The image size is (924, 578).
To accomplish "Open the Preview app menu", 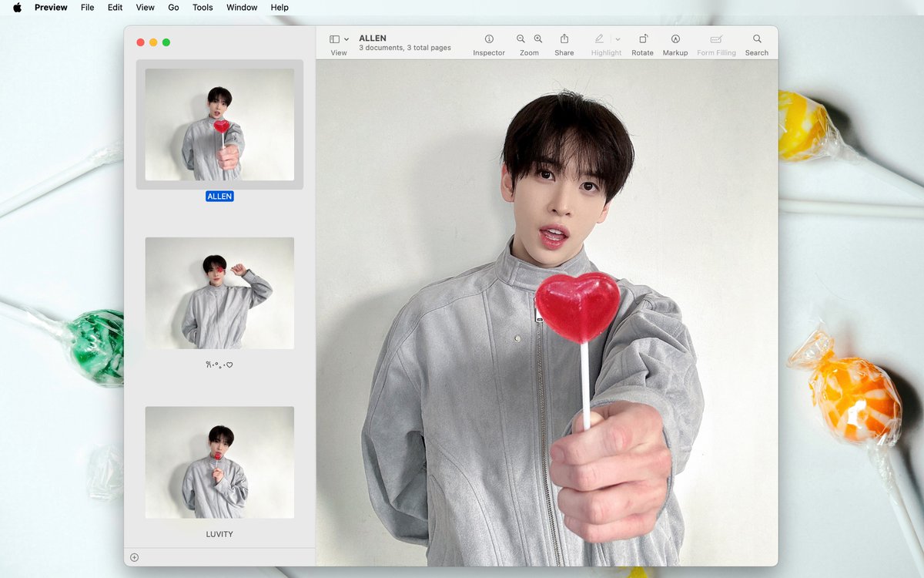I will point(51,8).
